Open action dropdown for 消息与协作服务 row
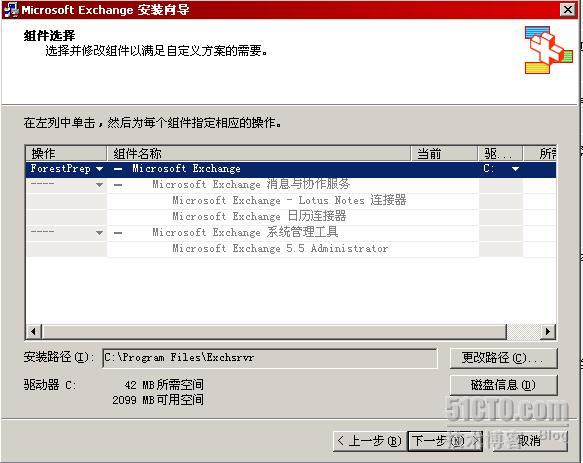The width and height of the screenshot is (583, 463). coord(99,185)
